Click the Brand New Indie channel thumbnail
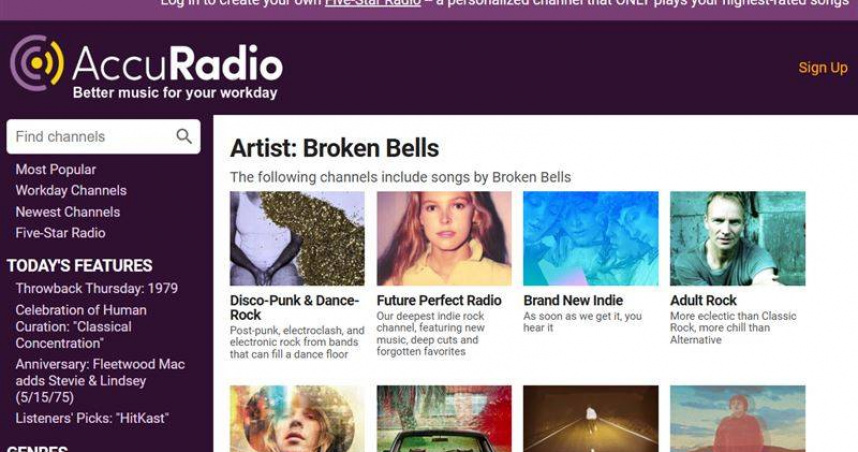 [x=590, y=239]
